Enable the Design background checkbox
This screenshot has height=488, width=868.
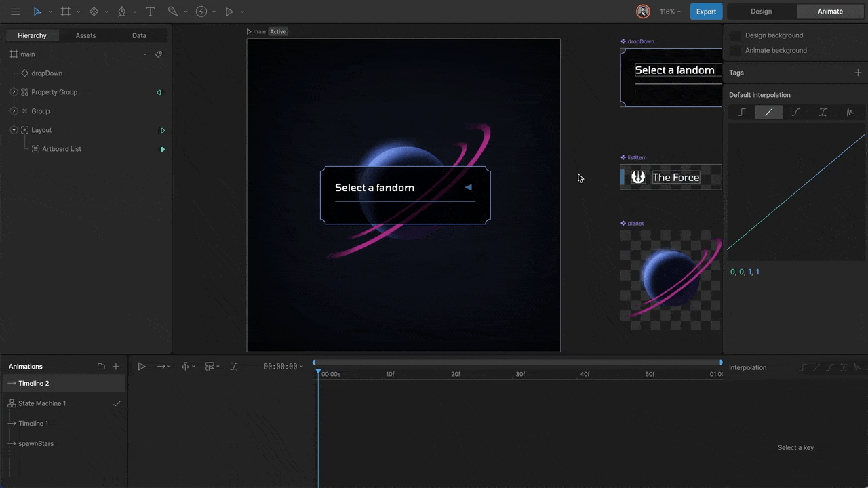735,35
